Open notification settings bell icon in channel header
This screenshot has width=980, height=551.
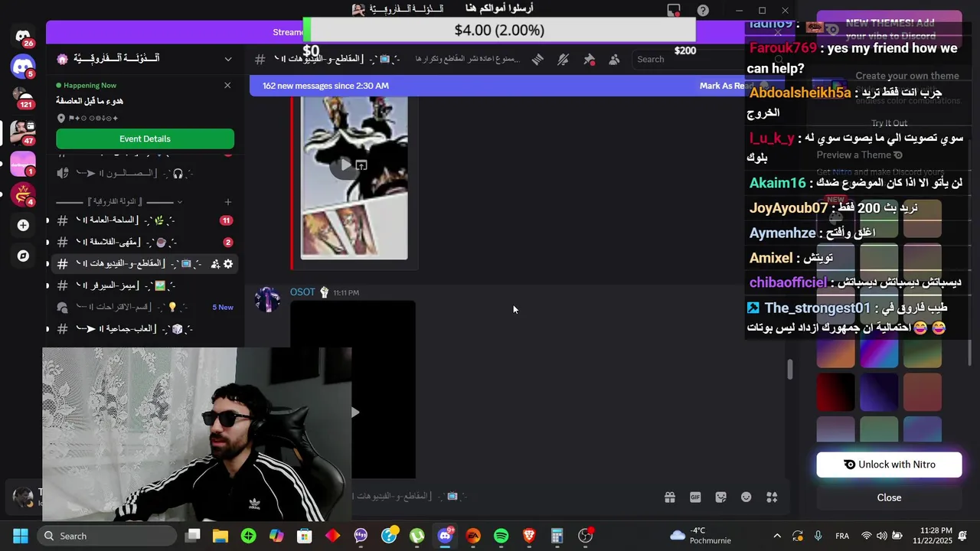563,59
